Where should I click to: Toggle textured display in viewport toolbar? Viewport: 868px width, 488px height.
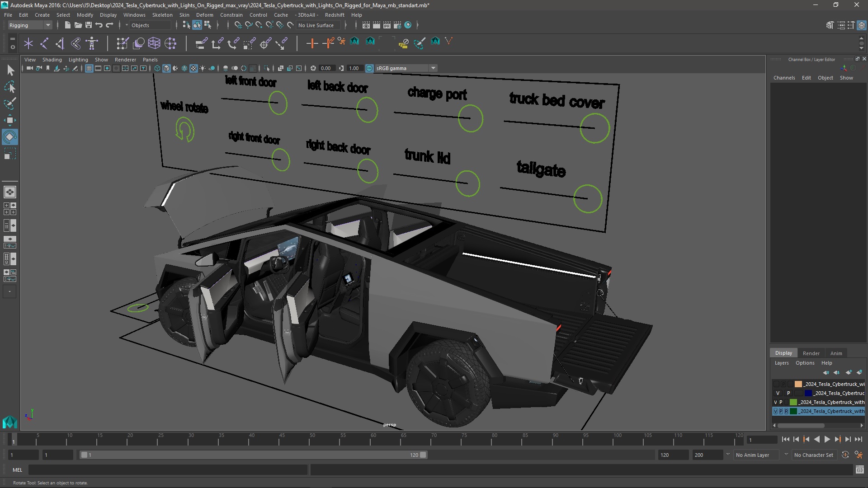(x=193, y=68)
